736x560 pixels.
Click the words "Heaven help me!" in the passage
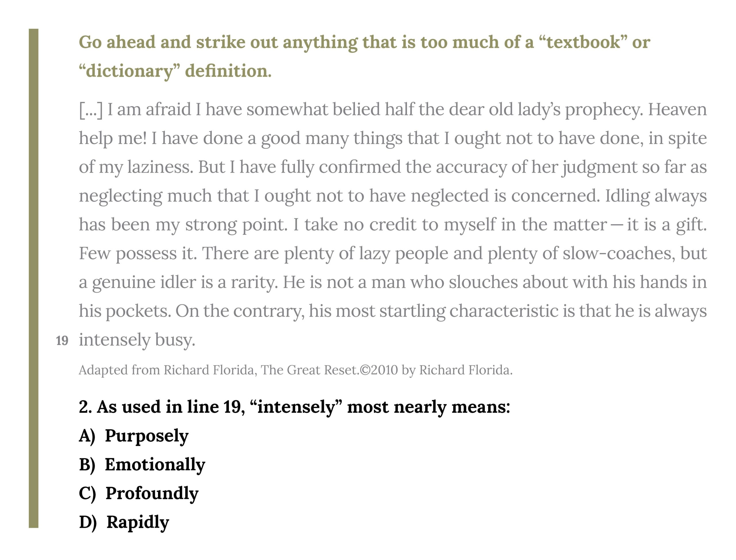pyautogui.click(x=393, y=124)
